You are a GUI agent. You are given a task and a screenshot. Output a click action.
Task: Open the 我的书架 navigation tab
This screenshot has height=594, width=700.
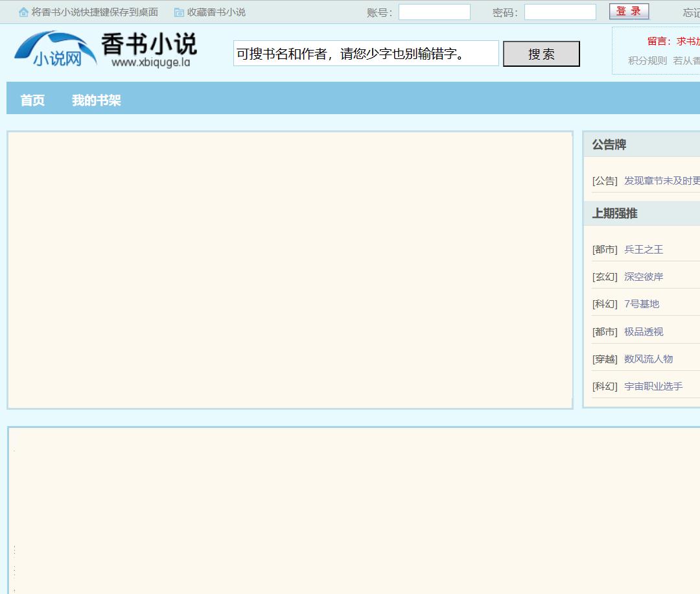point(96,101)
